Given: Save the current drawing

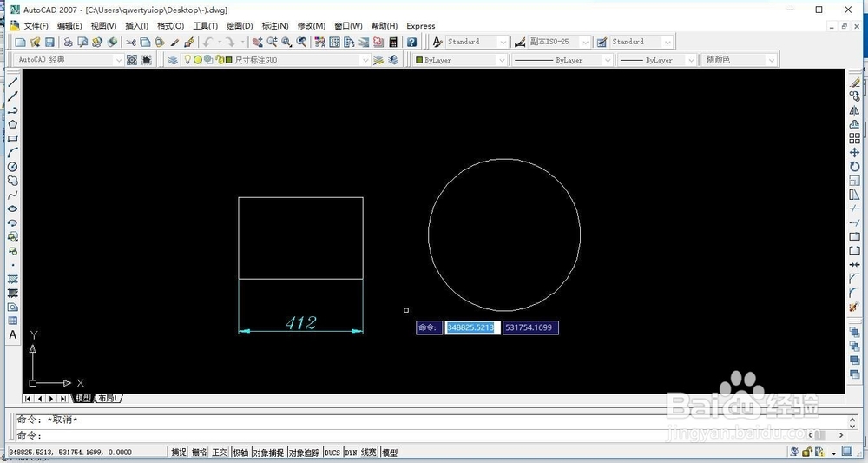Looking at the screenshot, I should point(49,42).
